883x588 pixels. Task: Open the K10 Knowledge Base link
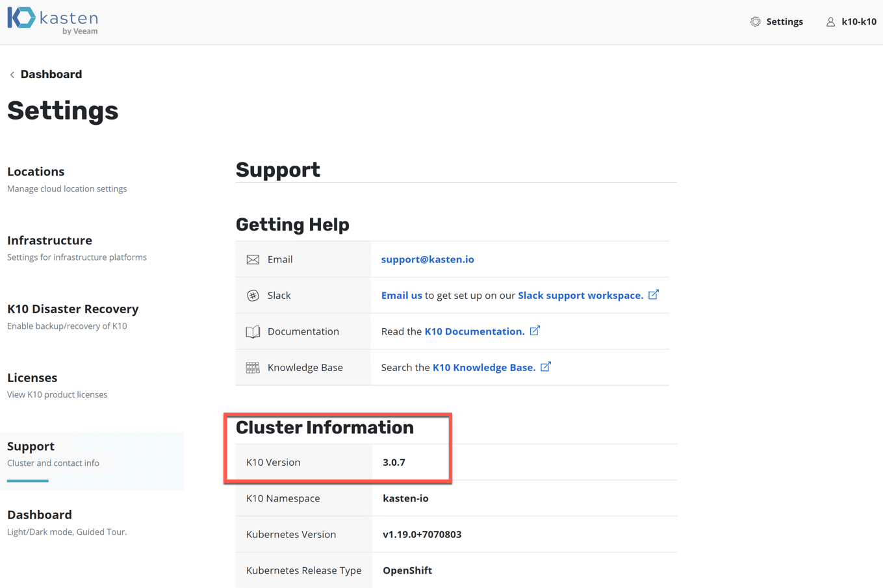pos(484,367)
